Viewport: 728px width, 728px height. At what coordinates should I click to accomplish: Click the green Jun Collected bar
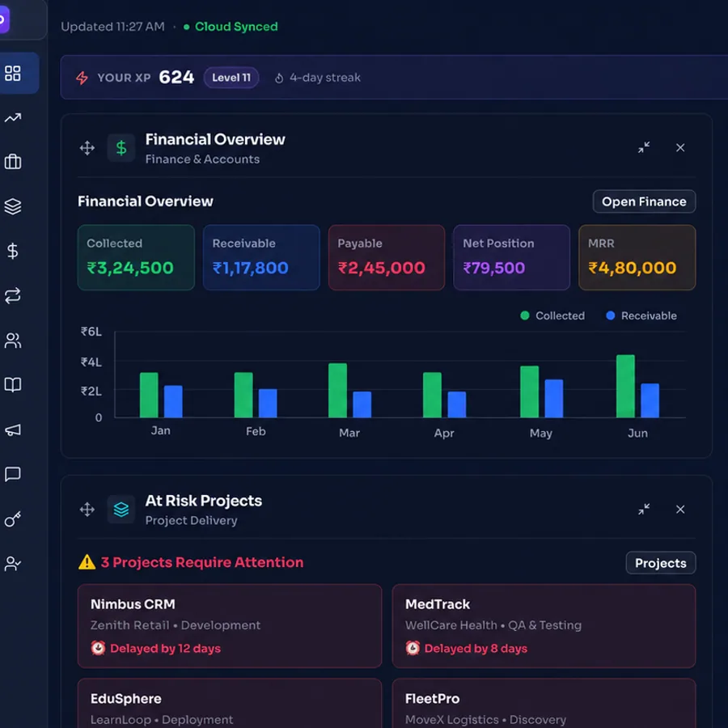tap(625, 387)
